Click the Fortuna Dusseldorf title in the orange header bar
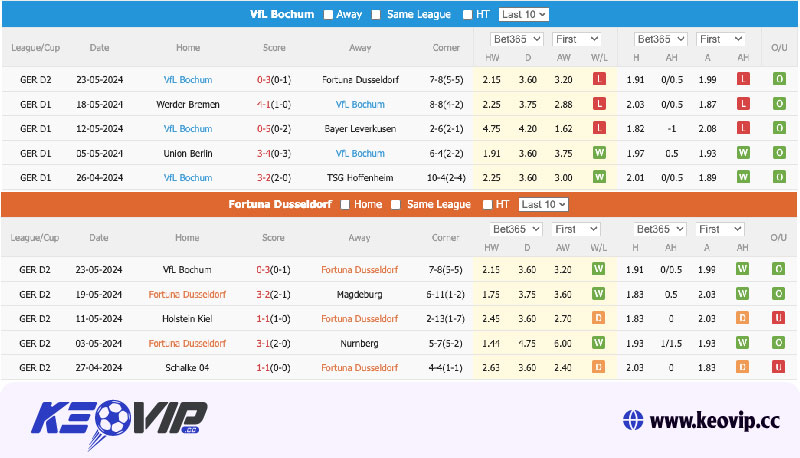 point(280,205)
